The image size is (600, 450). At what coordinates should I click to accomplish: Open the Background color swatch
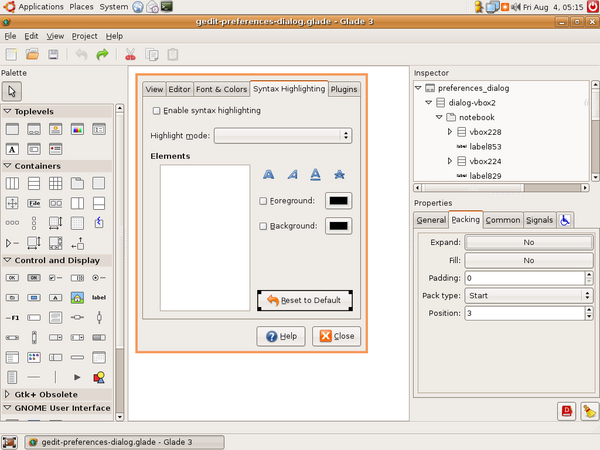[339, 226]
